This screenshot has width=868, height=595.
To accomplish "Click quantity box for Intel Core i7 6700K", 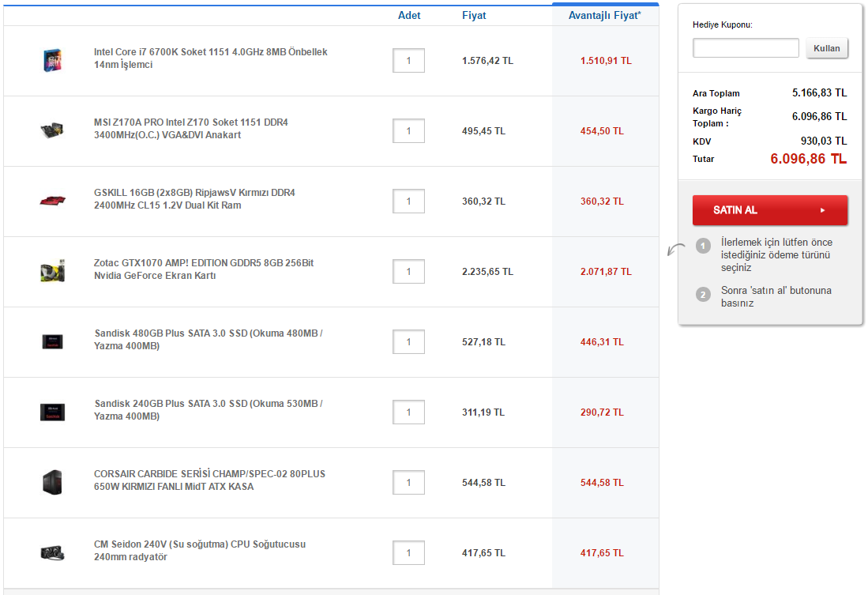I will (x=408, y=61).
